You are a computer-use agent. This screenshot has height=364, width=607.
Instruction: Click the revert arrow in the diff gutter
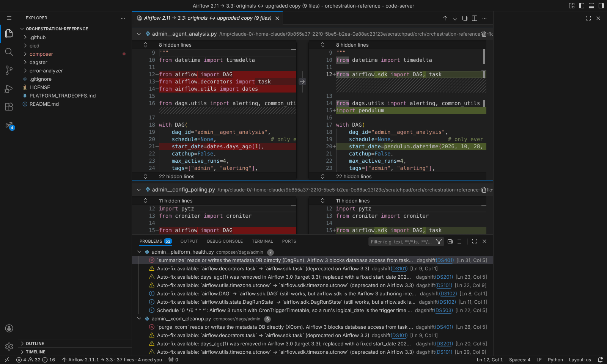pyautogui.click(x=302, y=82)
